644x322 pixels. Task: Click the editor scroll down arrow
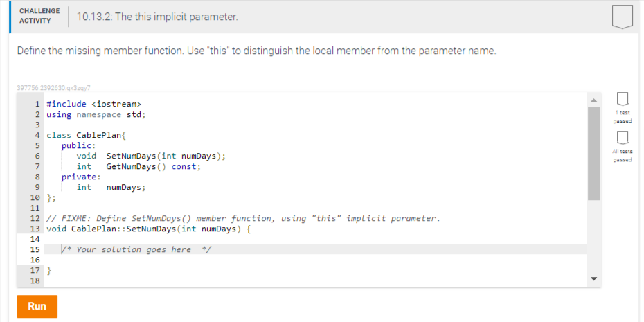(x=593, y=279)
